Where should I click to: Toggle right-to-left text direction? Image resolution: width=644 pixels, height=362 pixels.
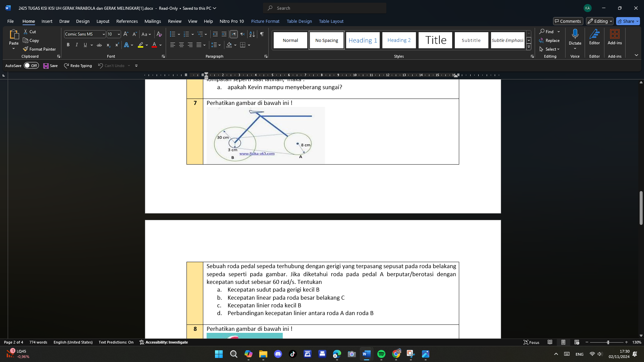point(243,34)
